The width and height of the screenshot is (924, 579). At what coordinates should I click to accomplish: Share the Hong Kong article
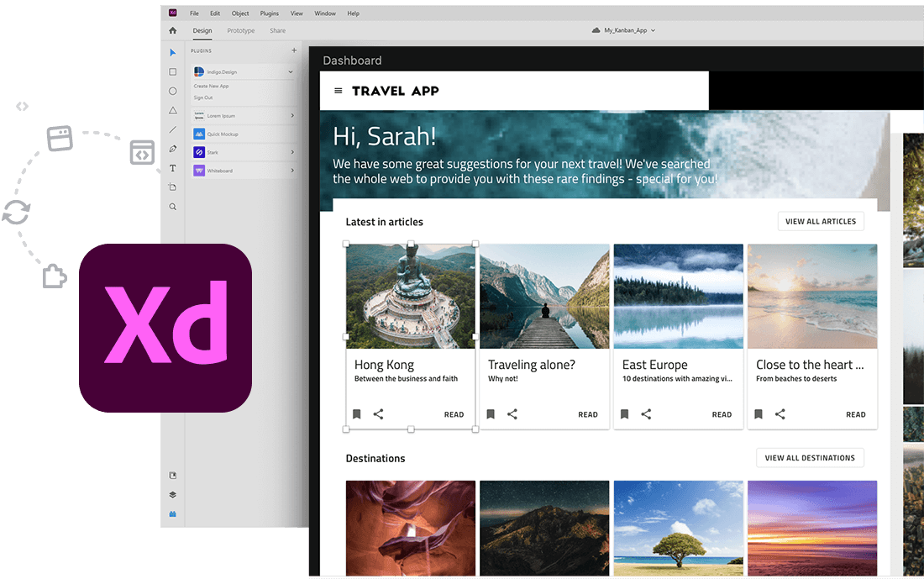(378, 414)
